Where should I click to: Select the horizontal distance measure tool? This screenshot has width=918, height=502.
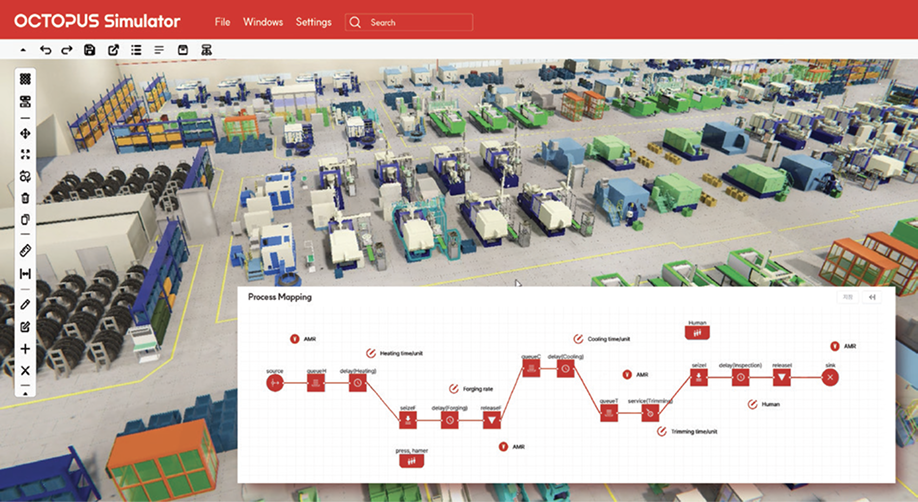[25, 274]
